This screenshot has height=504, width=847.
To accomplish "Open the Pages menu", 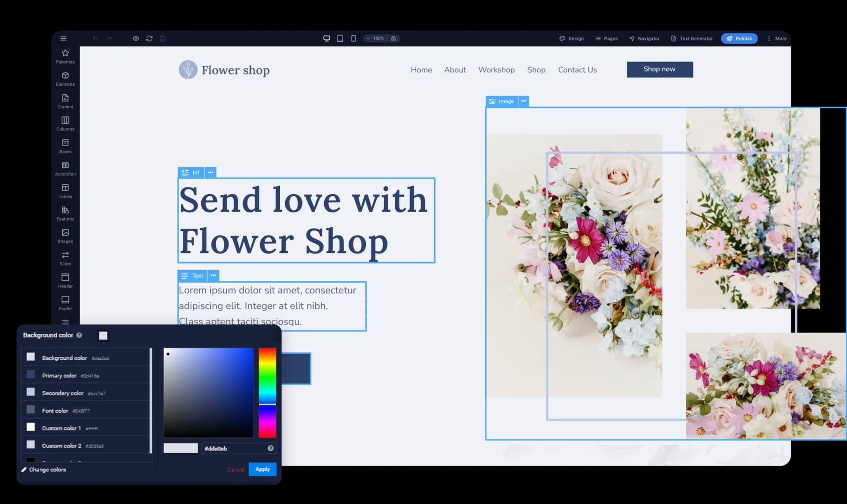I will (x=606, y=38).
